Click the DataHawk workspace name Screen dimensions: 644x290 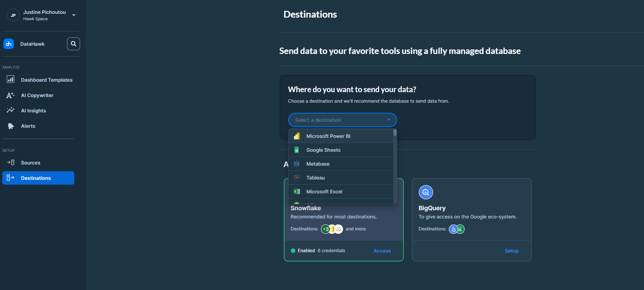coord(32,44)
